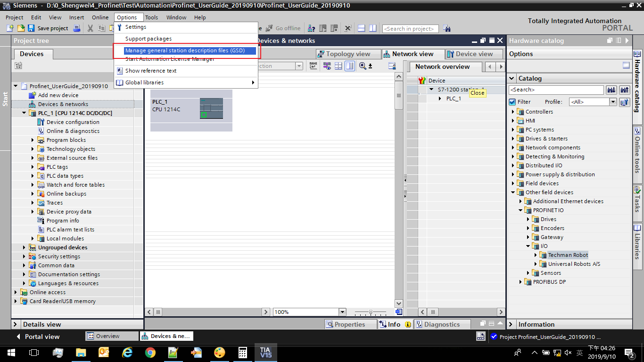Select Support packages menu entry
Viewport: 644px width, 362px height.
point(186,39)
